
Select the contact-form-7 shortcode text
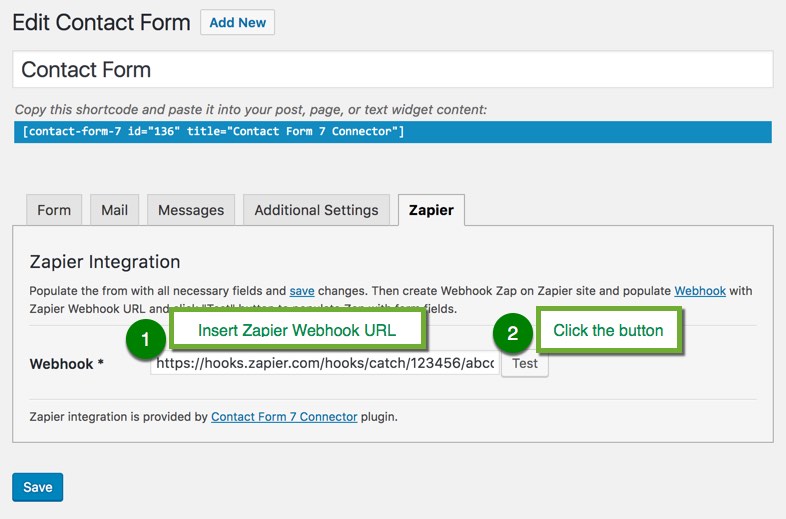(392, 132)
